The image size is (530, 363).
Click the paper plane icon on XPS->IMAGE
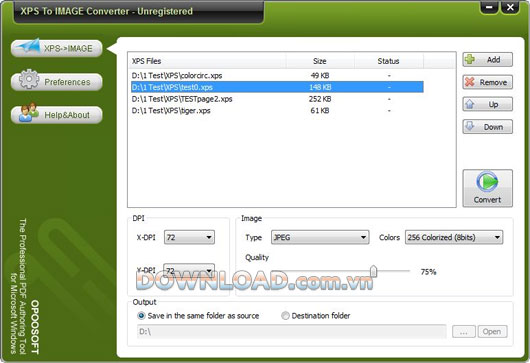pyautogui.click(x=28, y=46)
